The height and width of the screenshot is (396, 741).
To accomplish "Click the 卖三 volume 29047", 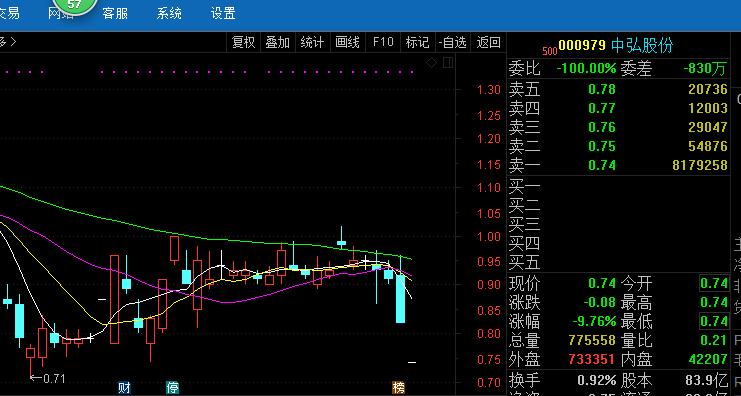I will click(x=708, y=127).
